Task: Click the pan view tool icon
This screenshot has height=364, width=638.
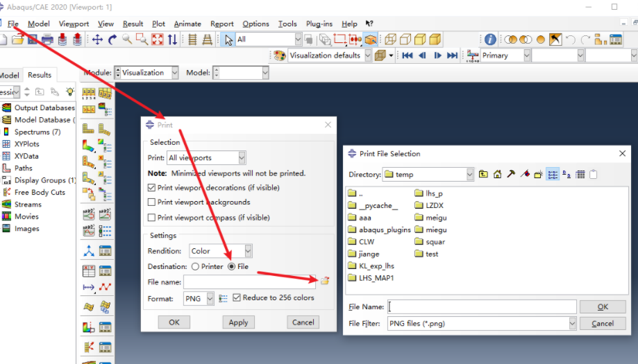Action: point(97,40)
